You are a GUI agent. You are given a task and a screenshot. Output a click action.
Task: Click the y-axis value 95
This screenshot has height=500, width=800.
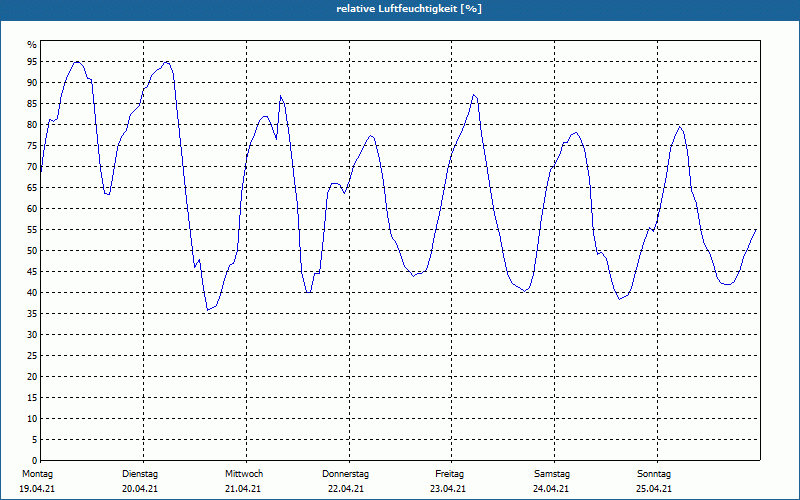pos(32,62)
